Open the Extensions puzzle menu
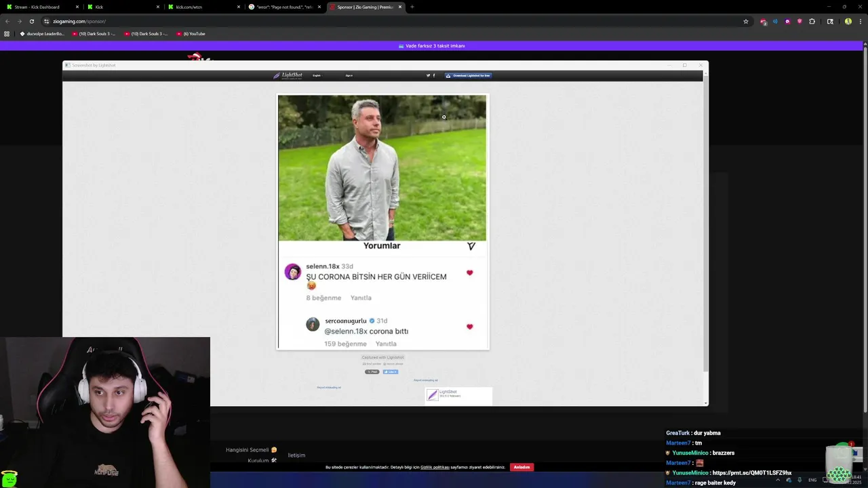 point(812,21)
